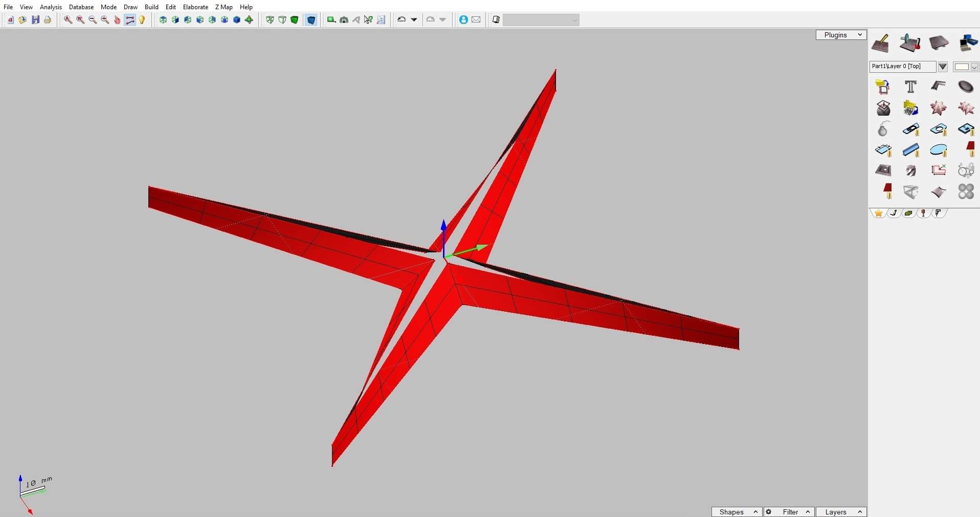The image size is (980, 517).
Task: Switch to the red tool palette tab
Action: click(923, 213)
